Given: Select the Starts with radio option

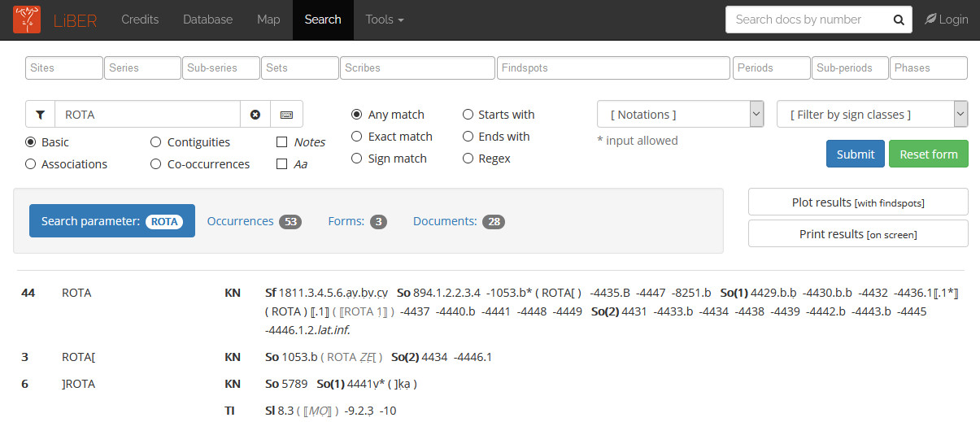Looking at the screenshot, I should tap(468, 115).
